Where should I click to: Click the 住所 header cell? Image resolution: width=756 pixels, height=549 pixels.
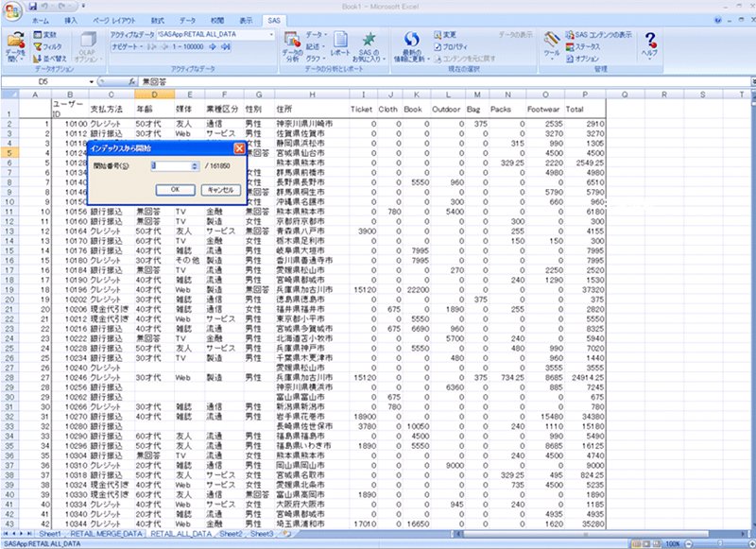click(312, 109)
